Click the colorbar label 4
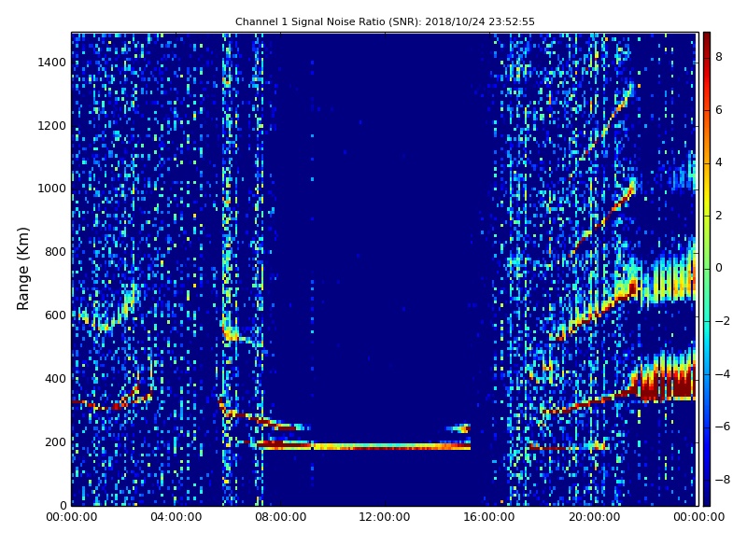The width and height of the screenshot is (747, 560). coord(719,162)
